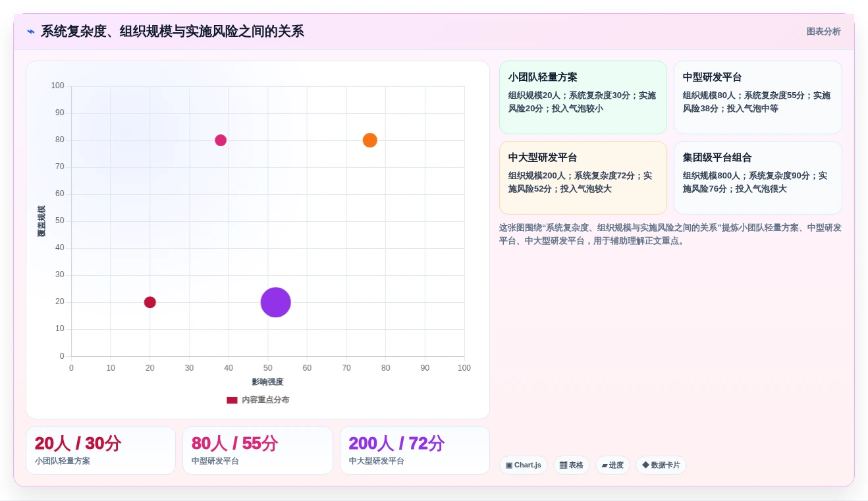Click the 20人 / 30分 stat card
This screenshot has height=501, width=868.
(x=101, y=450)
